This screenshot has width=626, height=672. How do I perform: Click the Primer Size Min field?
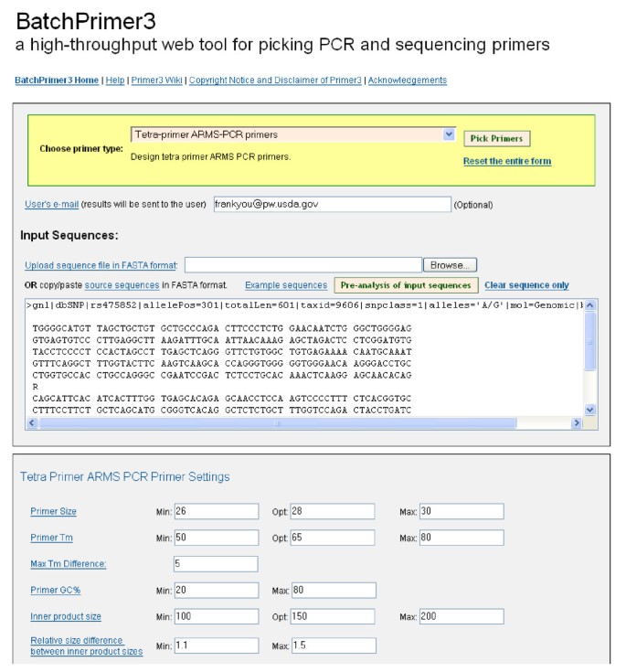(217, 511)
